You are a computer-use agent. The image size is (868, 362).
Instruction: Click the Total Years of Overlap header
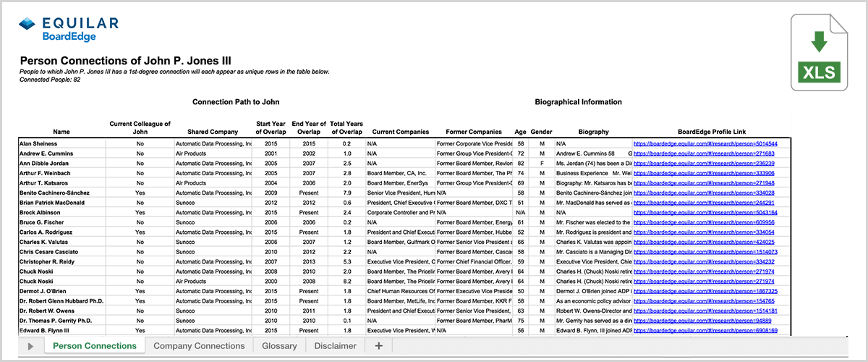[x=346, y=128]
